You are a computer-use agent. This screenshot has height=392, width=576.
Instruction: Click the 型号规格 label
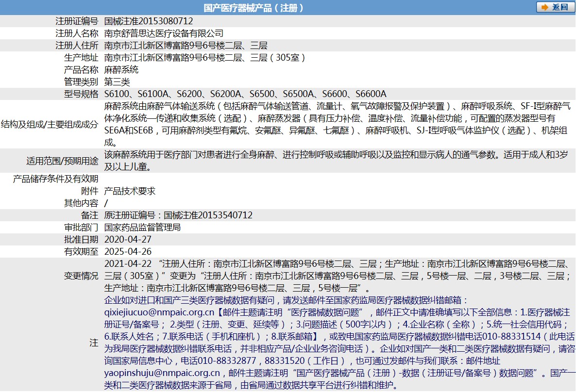[x=81, y=94]
